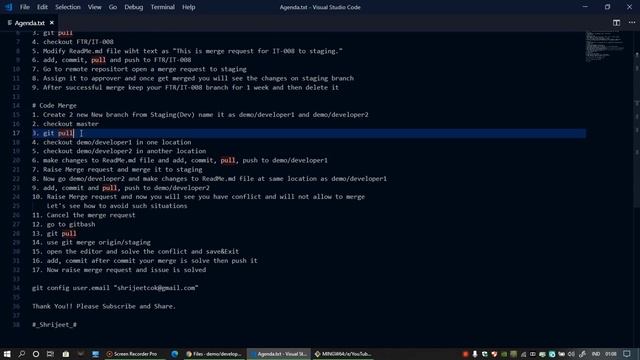Screen dimensions: 640x360
Task: Open the Action Center notification icon
Action: pyautogui.click(x=627, y=354)
